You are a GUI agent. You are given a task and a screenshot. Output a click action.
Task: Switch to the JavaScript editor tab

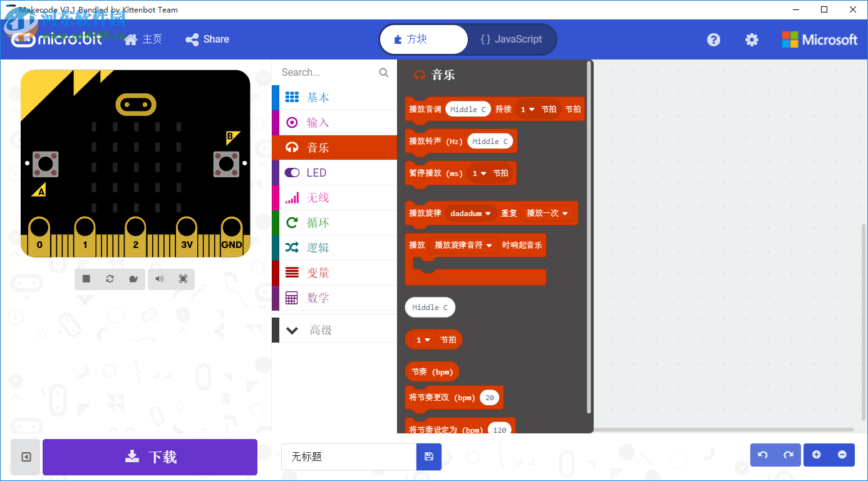pyautogui.click(x=512, y=39)
